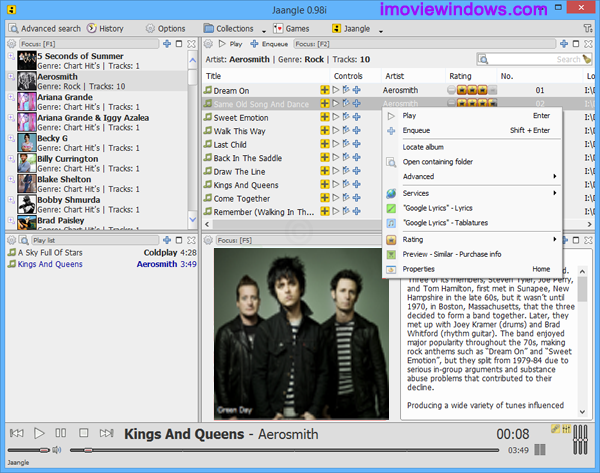
Task: Click the track search input field
Action: point(534,59)
